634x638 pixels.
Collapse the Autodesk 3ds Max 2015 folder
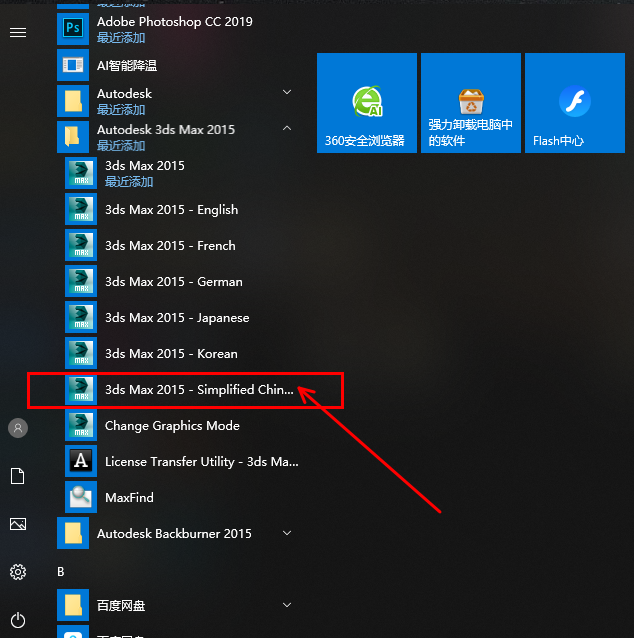[x=287, y=129]
